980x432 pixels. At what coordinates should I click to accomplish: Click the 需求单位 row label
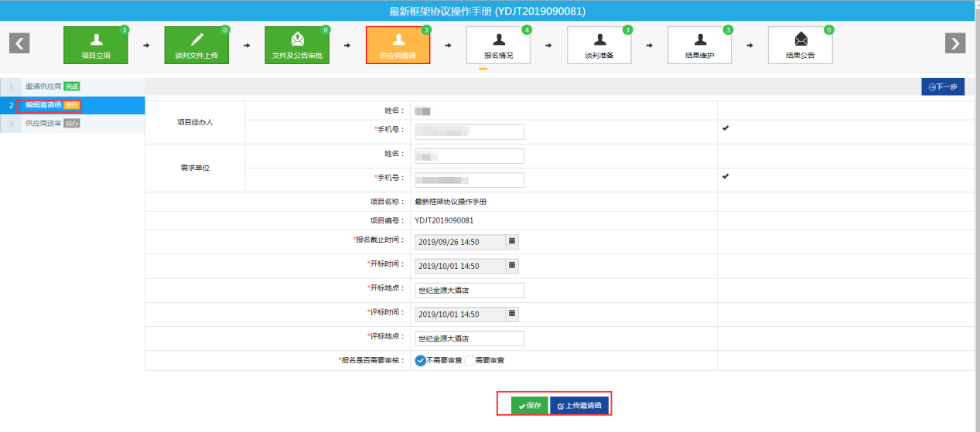pos(195,168)
